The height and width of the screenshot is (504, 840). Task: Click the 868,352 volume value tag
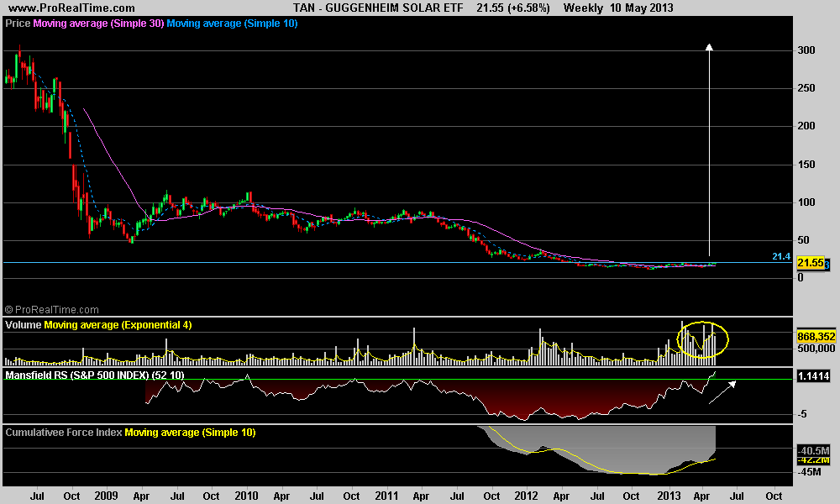click(814, 336)
